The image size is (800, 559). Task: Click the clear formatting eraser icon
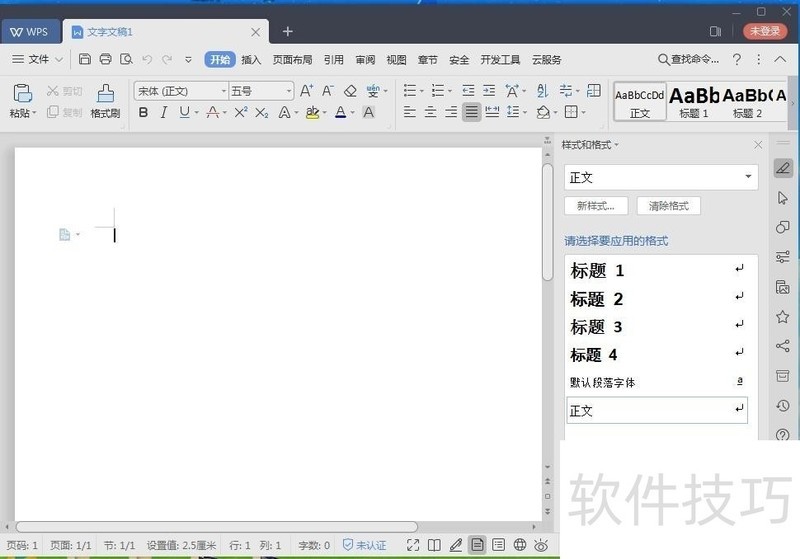(350, 91)
